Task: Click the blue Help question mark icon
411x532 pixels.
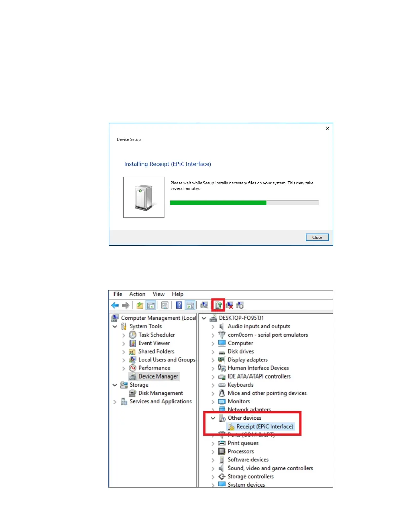Action: pos(179,305)
